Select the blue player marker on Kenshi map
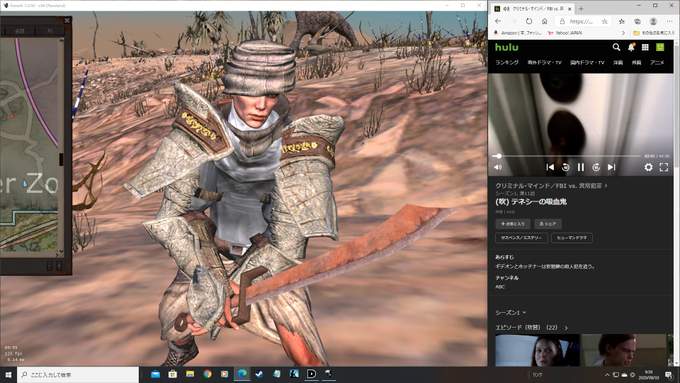The width and height of the screenshot is (680, 383). pos(25,184)
